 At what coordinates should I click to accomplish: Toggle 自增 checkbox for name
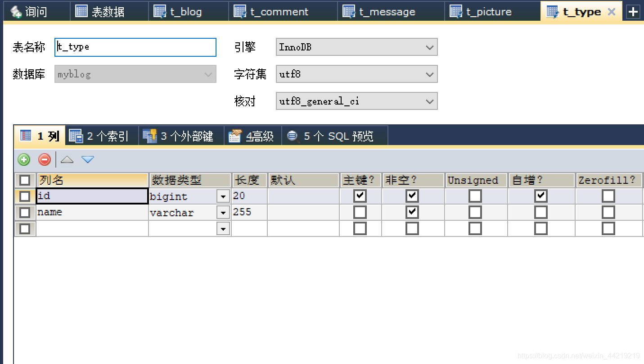(541, 212)
